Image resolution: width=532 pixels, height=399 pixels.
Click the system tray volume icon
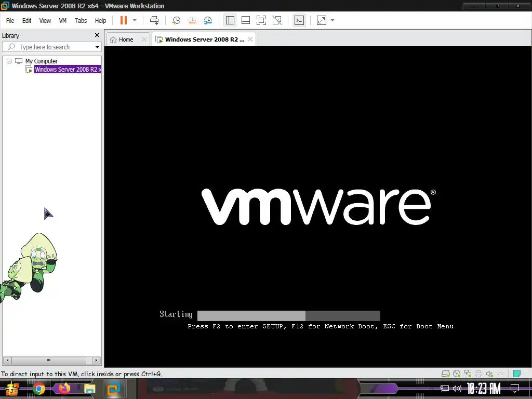pos(457,389)
